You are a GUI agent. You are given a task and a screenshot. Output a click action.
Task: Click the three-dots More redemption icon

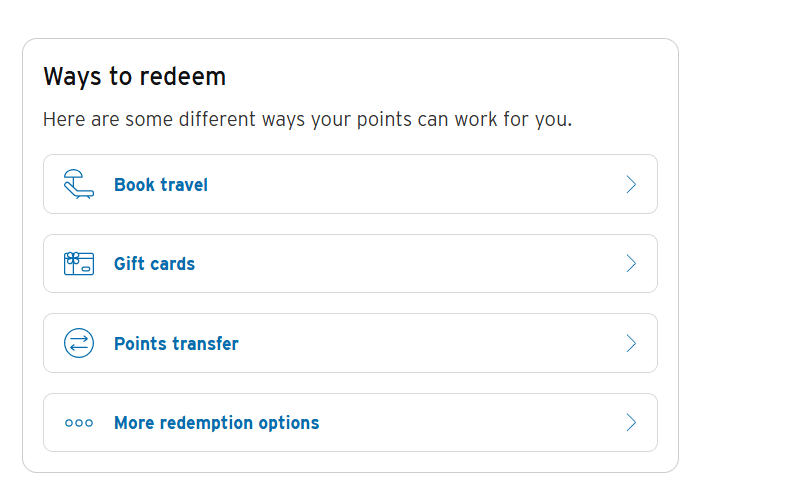coord(78,423)
